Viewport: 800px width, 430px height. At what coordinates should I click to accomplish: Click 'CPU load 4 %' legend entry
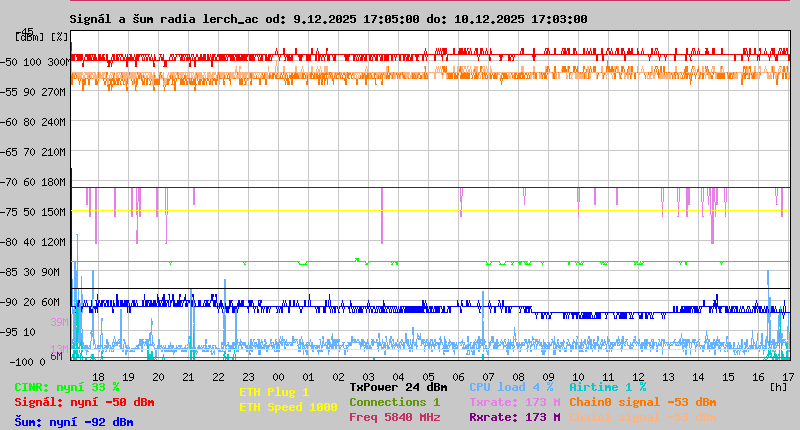coord(511,387)
